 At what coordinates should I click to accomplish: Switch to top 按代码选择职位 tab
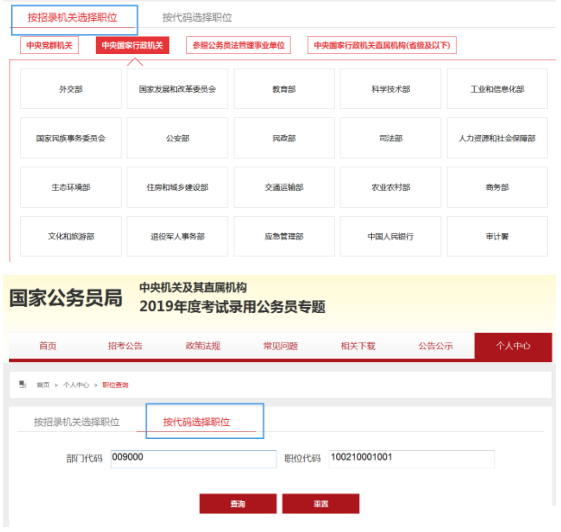pyautogui.click(x=197, y=18)
